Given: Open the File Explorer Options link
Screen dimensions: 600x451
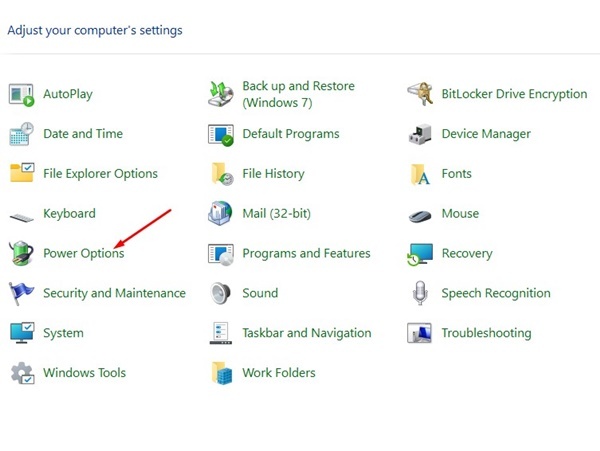Looking at the screenshot, I should point(100,174).
